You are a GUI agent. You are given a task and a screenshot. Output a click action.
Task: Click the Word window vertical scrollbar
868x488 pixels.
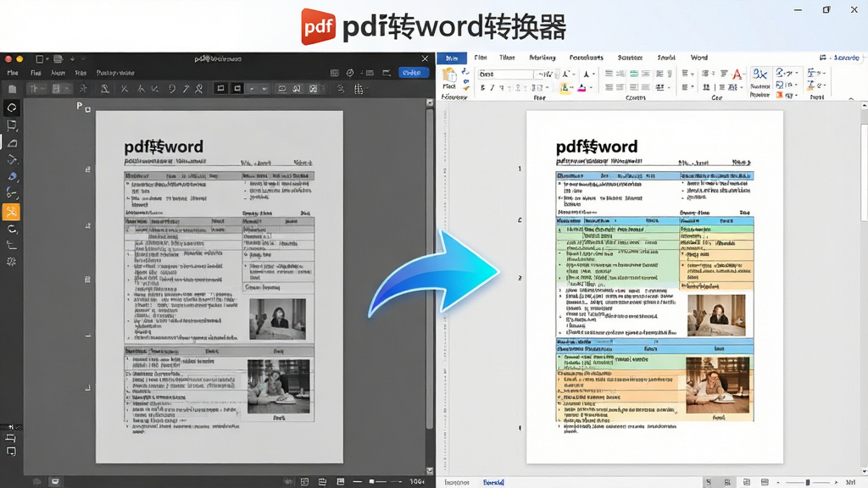(865, 173)
